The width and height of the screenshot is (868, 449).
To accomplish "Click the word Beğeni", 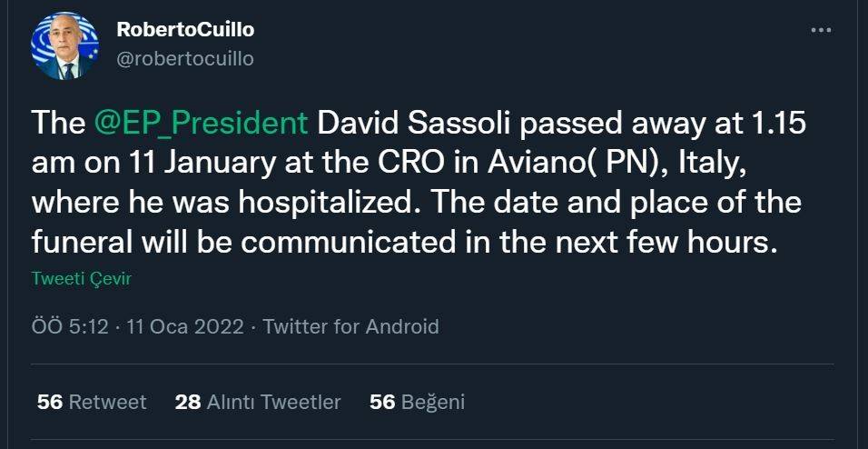I will 433,402.
